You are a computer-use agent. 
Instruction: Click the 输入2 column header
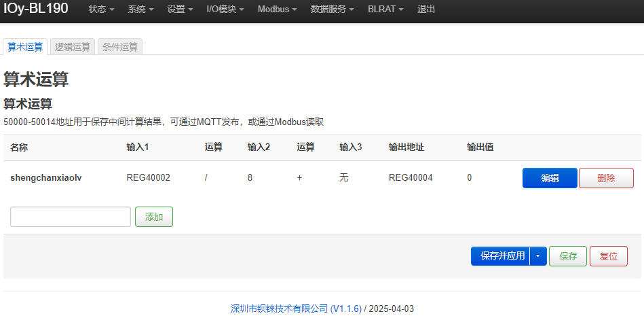(x=259, y=147)
